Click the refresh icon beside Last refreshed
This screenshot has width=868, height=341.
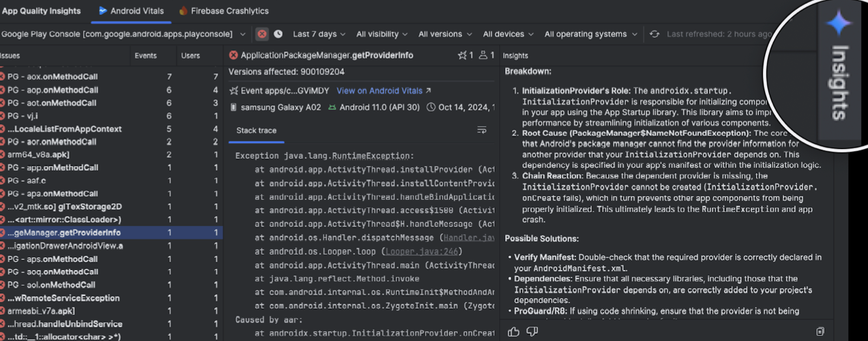[654, 34]
